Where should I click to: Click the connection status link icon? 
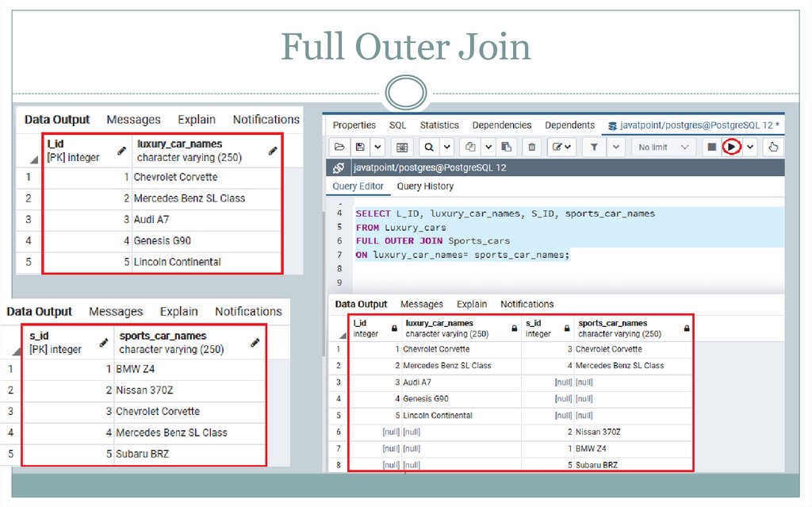[339, 168]
